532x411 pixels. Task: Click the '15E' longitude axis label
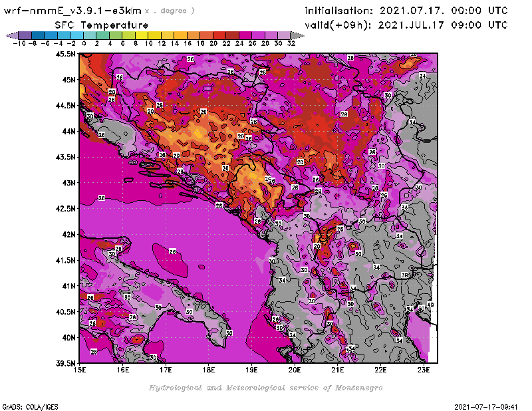80,370
